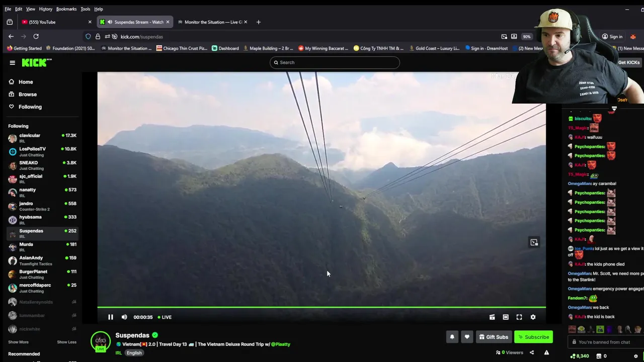This screenshot has width=644, height=362.
Task: Open AsianAndy channel in Following list
Action: point(42,260)
